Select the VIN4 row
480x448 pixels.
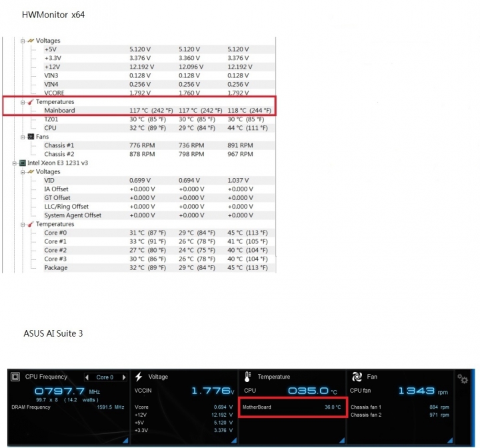pyautogui.click(x=159, y=84)
